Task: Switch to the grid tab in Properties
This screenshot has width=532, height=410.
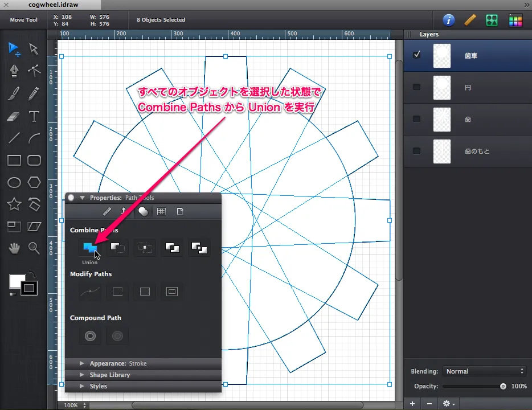Action: [x=161, y=211]
